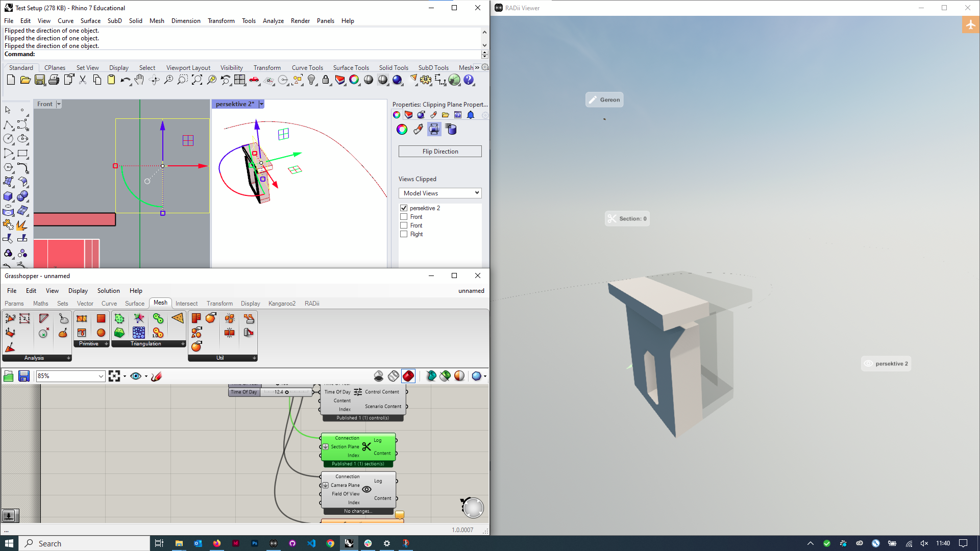Toggle the perspektive 2 checkbox under Views Clipped
The height and width of the screenshot is (551, 980).
404,208
